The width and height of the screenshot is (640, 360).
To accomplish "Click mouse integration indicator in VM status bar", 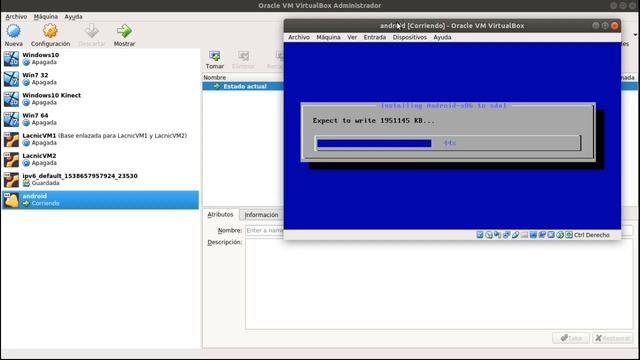I will [x=560, y=235].
